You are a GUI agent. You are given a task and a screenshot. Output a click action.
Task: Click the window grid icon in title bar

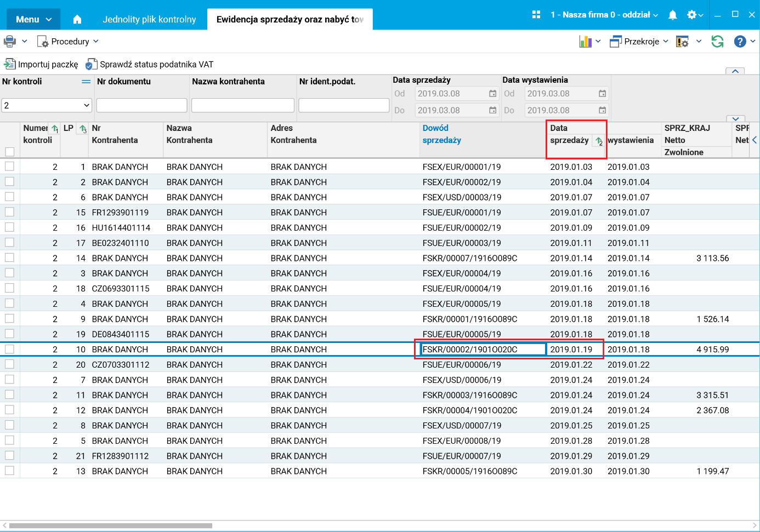point(536,15)
